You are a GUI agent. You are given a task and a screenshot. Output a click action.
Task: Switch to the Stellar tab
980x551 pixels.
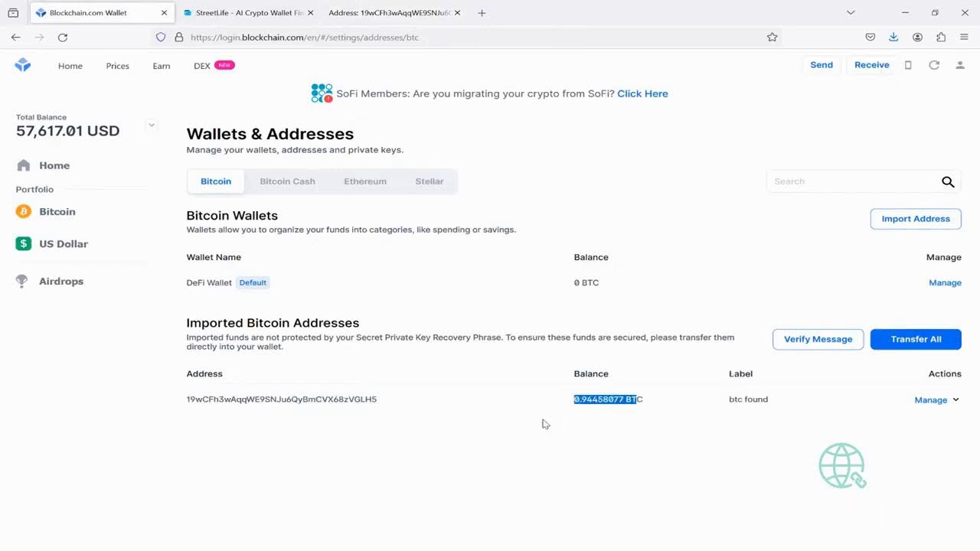tap(430, 181)
